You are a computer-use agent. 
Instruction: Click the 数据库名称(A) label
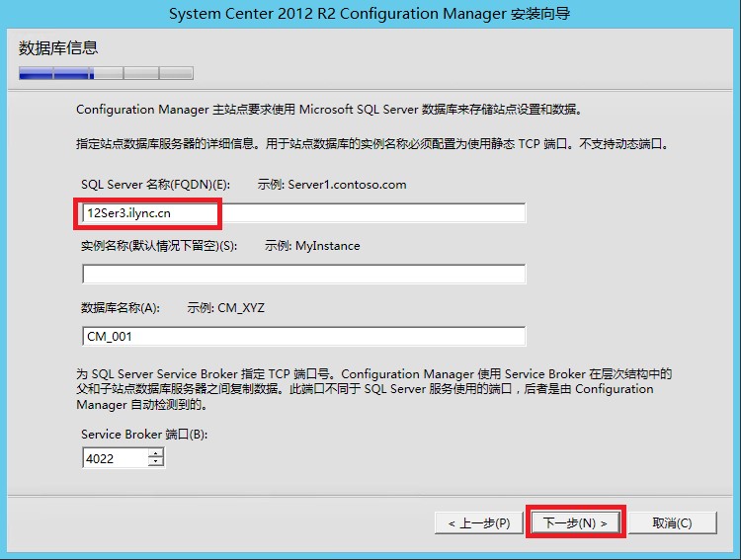pyautogui.click(x=121, y=308)
